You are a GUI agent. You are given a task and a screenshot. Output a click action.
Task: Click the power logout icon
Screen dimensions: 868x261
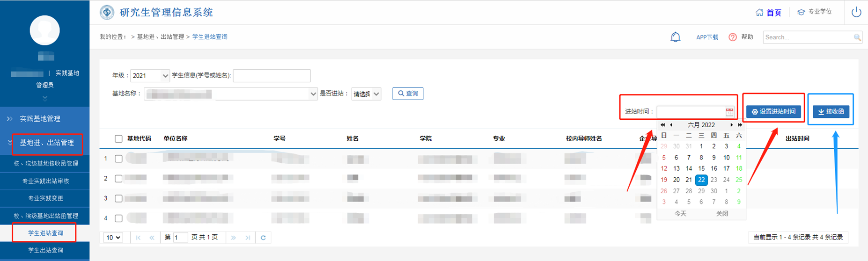click(x=856, y=12)
